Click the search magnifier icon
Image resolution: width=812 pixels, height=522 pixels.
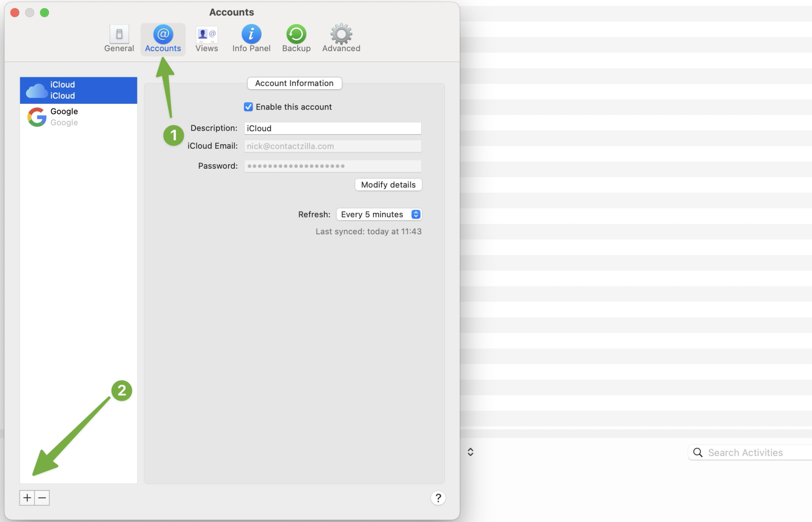pos(698,453)
